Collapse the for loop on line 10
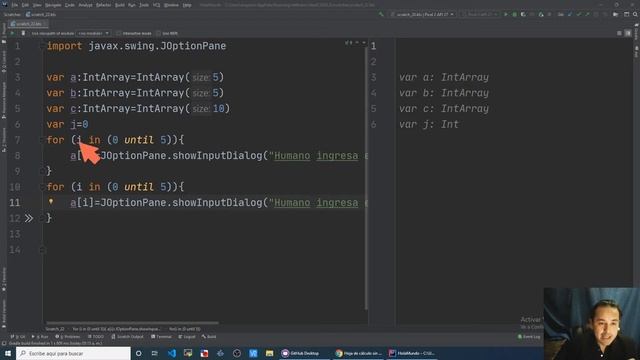 (42, 187)
